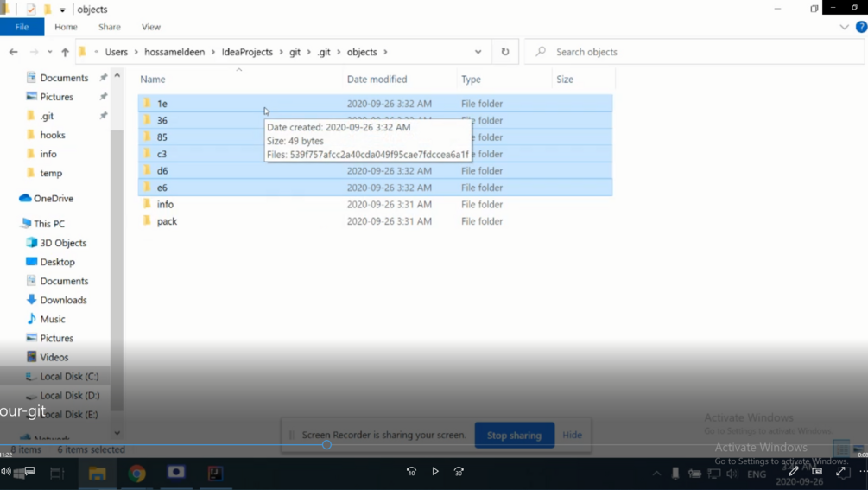Click Stop sharing button
868x490 pixels.
514,436
